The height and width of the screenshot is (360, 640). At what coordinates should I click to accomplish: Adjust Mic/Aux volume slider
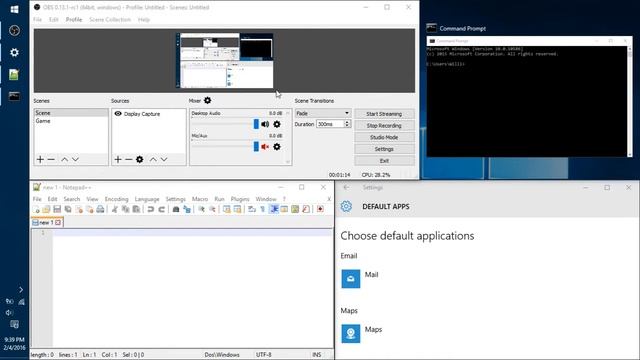coord(225,147)
